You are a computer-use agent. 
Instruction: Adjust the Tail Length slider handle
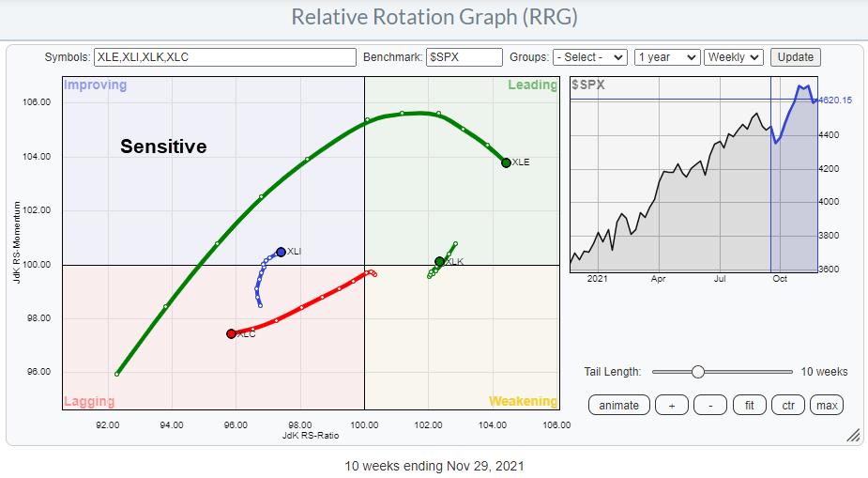coord(697,372)
